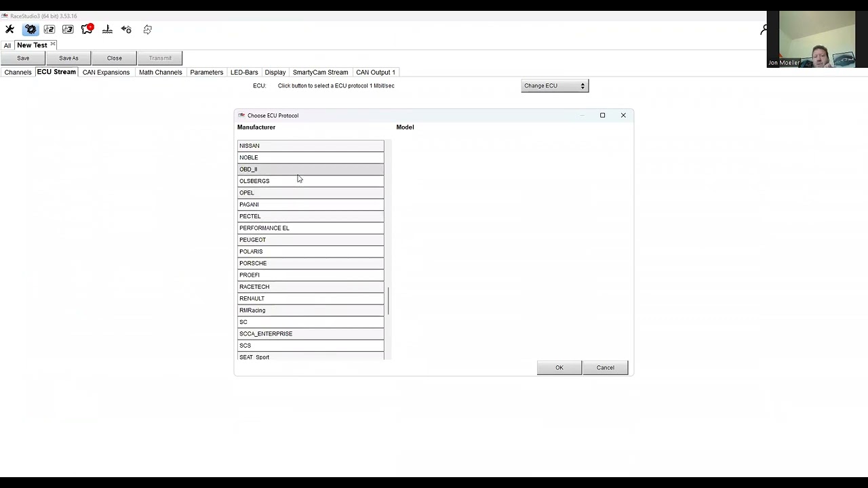
Task: Open the CAN Output 1 tab
Action: tap(375, 72)
